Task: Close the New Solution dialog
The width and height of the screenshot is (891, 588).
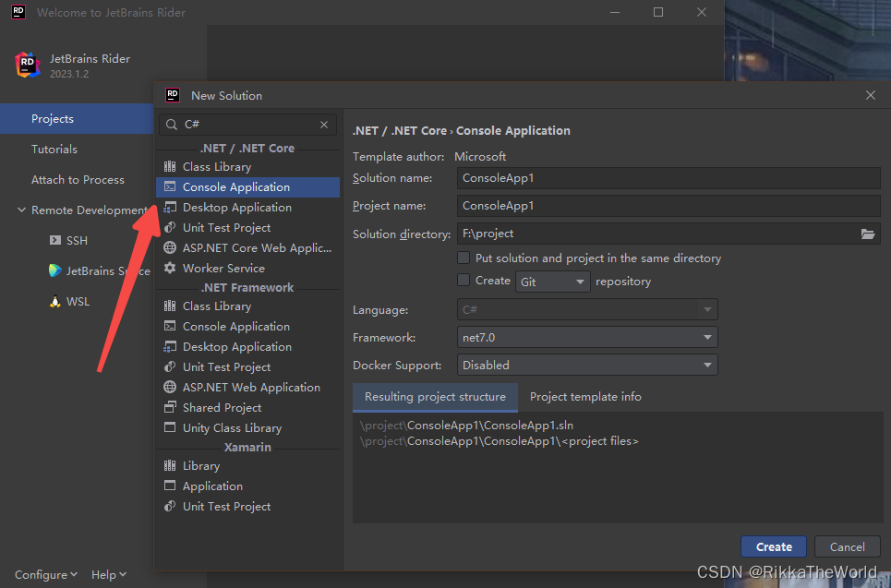Action: pyautogui.click(x=870, y=95)
